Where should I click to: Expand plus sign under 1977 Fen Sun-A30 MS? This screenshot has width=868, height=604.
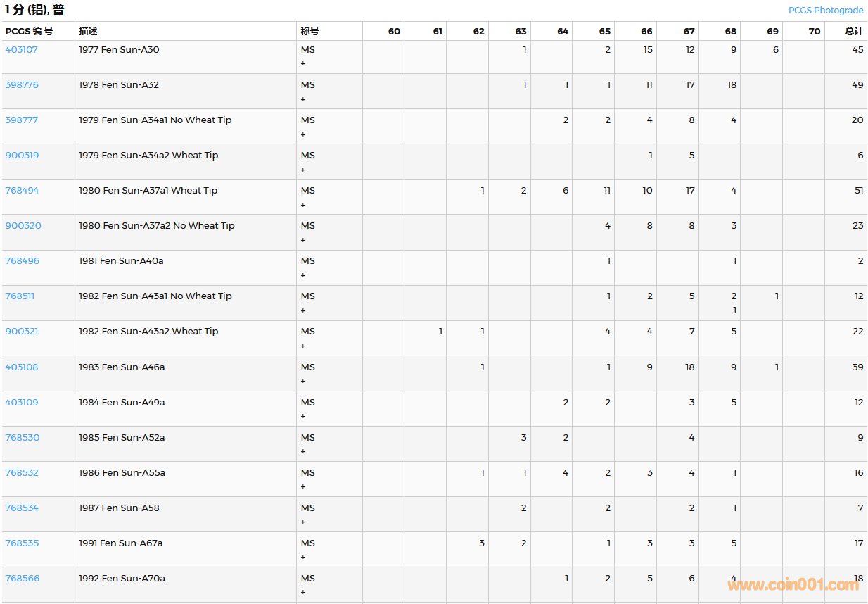tap(303, 63)
